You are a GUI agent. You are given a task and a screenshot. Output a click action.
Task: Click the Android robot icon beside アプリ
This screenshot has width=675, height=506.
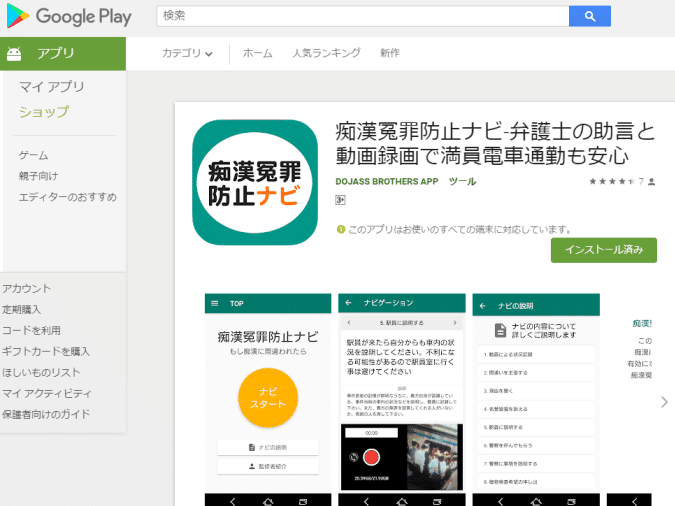pyautogui.click(x=14, y=53)
